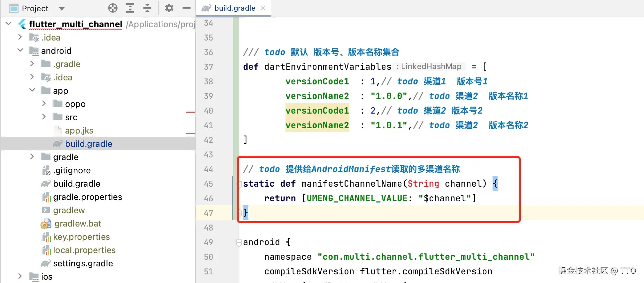The width and height of the screenshot is (644, 283).
Task: Expand the gradle folder
Action: (32, 156)
